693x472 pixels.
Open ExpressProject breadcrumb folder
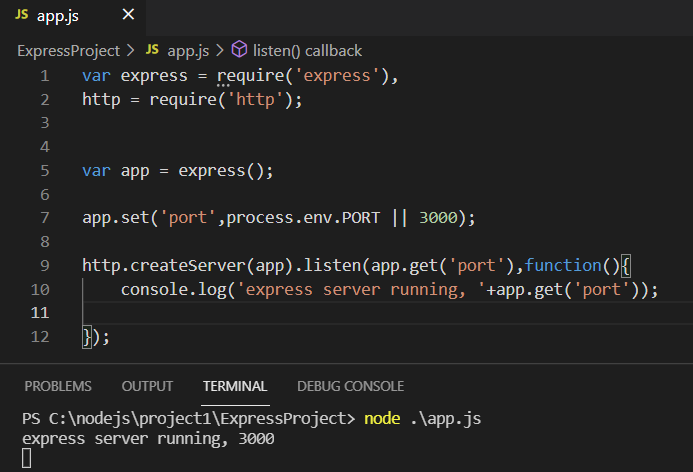pos(69,51)
